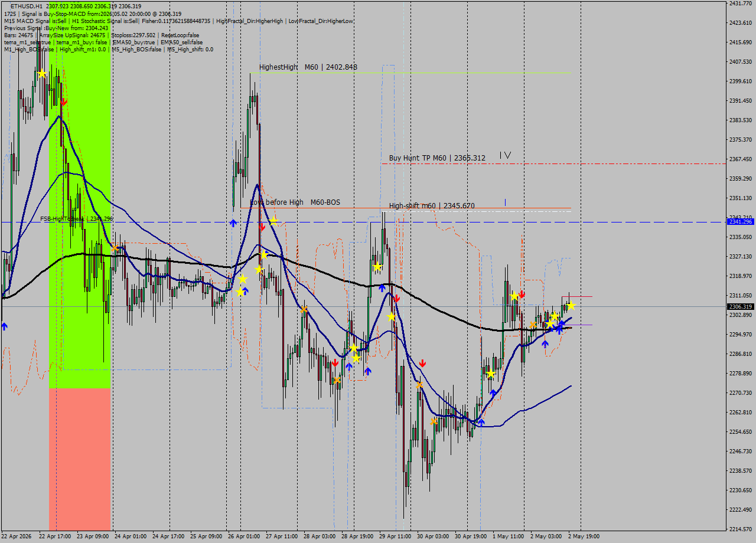Screen dimensions: 756x543
Task: Click the 'M1_High_BOS:false' info line
Action: (x=109, y=49)
